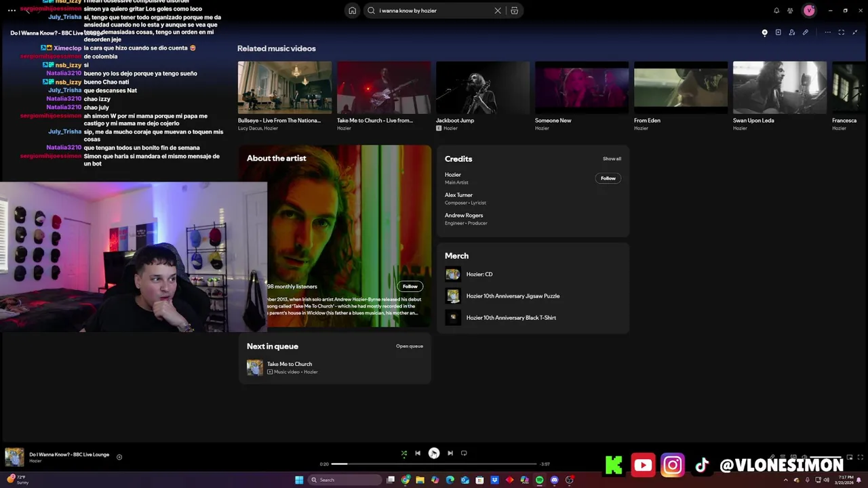Toggle repeat in the player bar
This screenshot has height=488, width=868.
point(464,453)
